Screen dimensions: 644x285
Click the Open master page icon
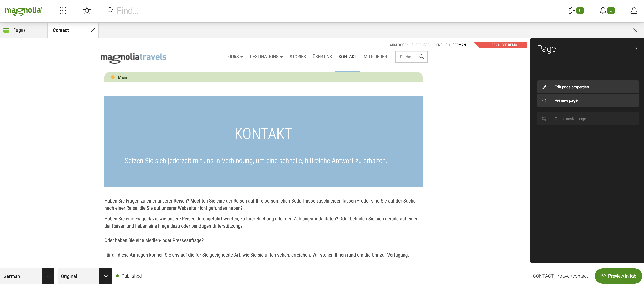click(544, 118)
